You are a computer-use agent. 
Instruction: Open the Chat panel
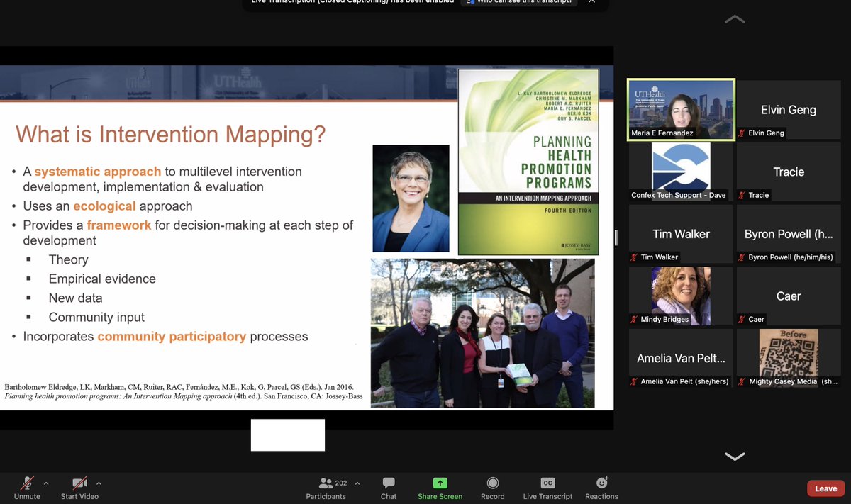(389, 488)
